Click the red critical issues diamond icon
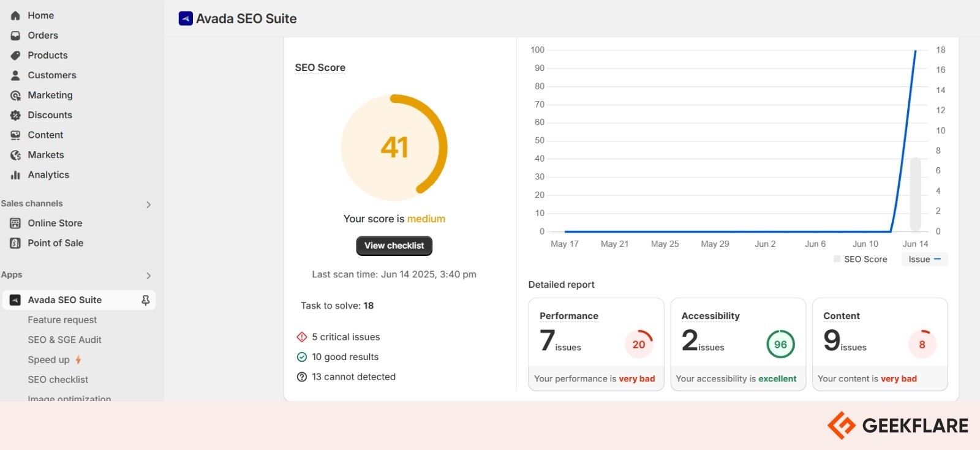980x450 pixels. point(302,337)
